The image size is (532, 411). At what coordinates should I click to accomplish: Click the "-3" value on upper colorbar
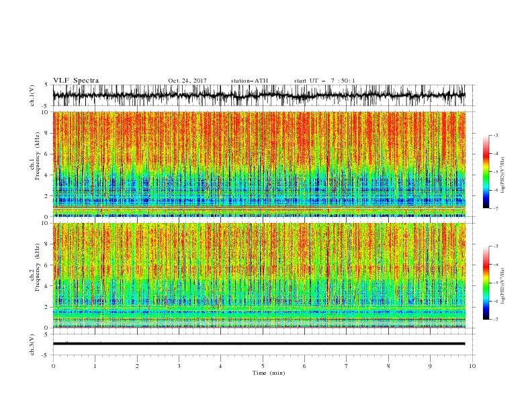coord(496,135)
